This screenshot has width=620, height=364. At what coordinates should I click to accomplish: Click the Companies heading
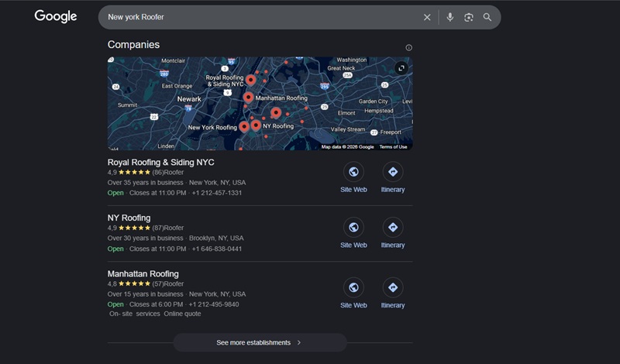pos(133,45)
